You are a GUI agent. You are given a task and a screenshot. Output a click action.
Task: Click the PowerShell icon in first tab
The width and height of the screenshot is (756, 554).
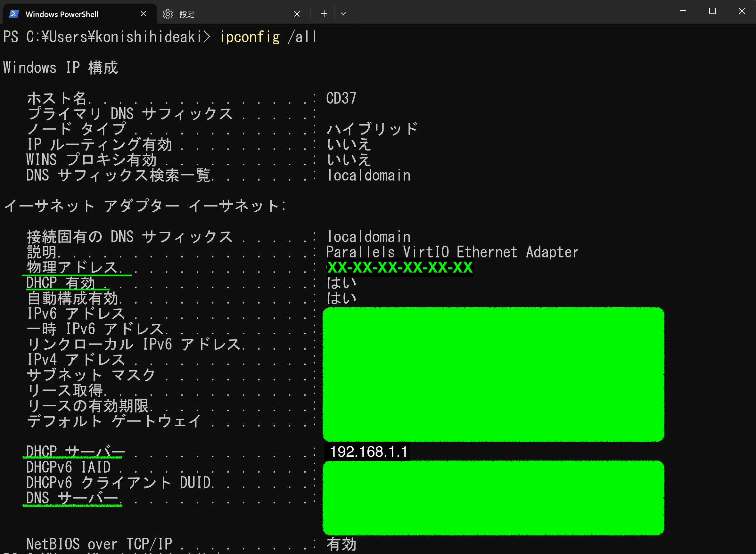(14, 14)
